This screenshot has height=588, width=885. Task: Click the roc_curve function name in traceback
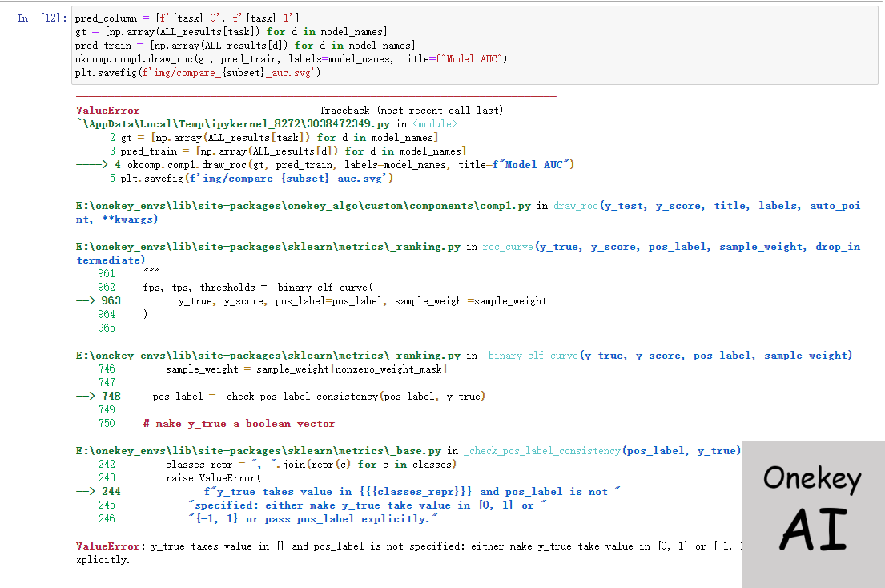click(x=507, y=247)
